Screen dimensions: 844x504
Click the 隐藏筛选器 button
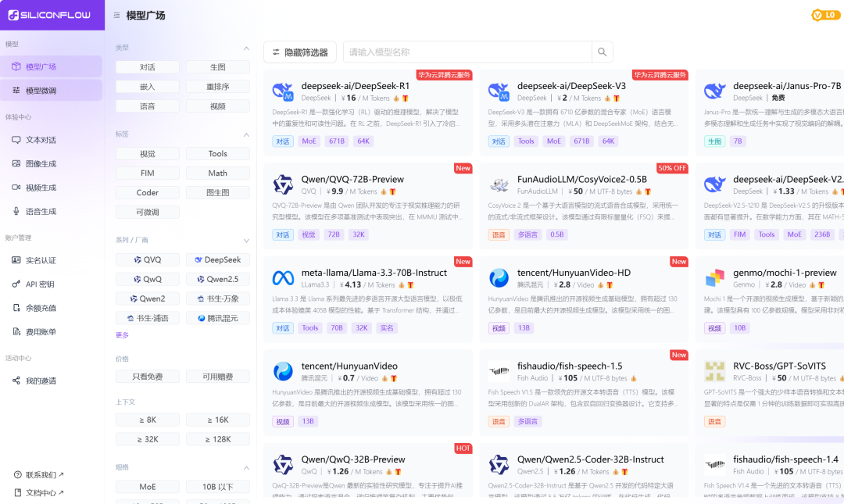click(x=300, y=52)
